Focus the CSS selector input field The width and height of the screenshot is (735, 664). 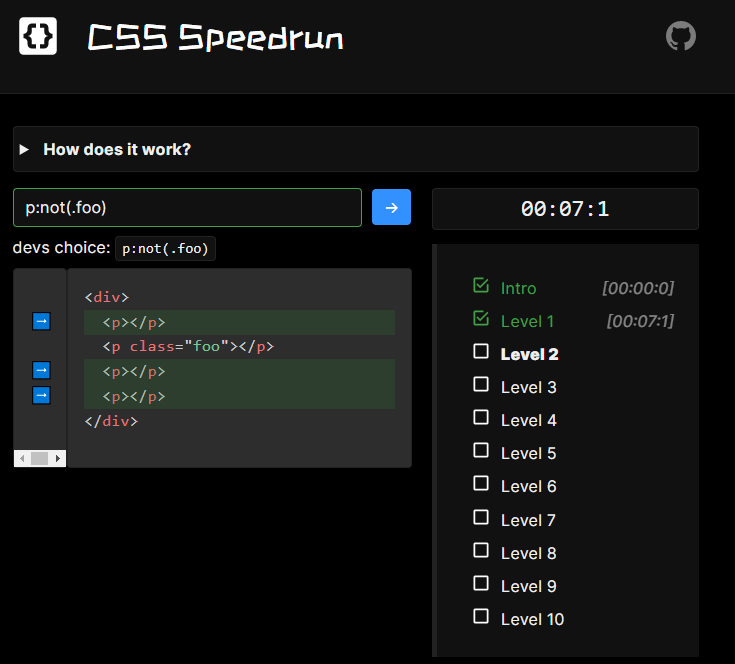[187, 207]
